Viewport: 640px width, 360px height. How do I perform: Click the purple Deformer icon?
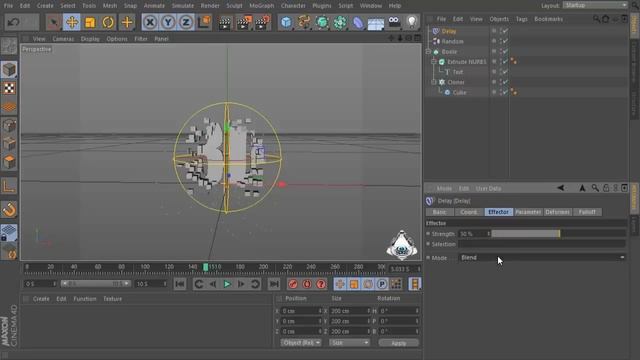(x=358, y=22)
